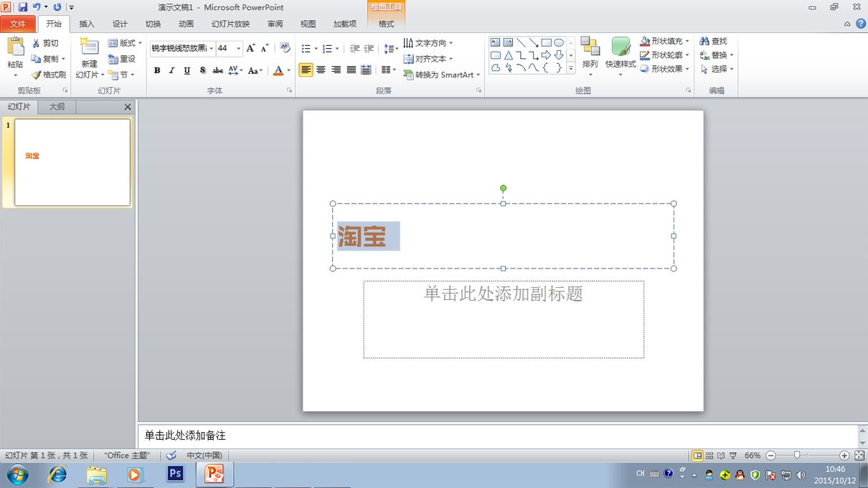
Task: Decrease font size with the small A icon
Action: [265, 48]
